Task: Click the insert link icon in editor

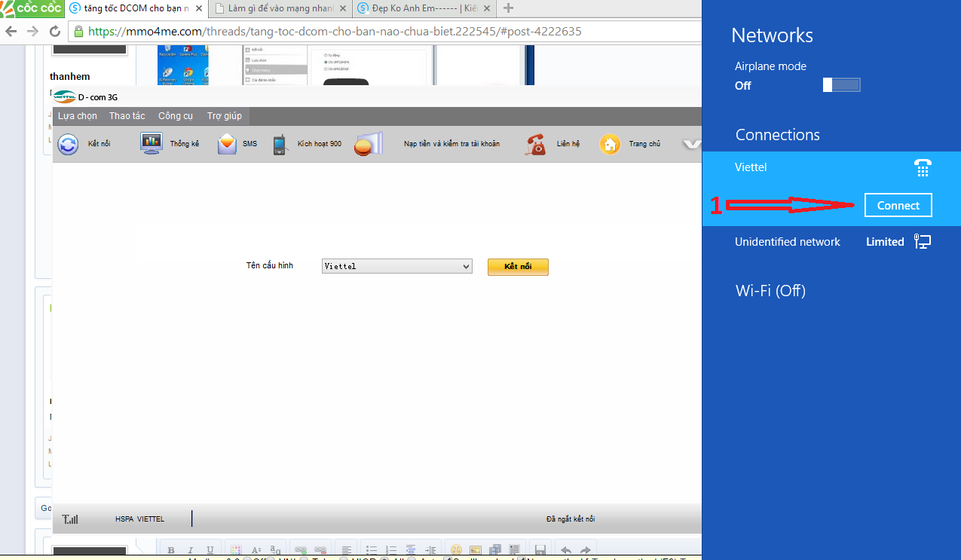Action: click(301, 550)
